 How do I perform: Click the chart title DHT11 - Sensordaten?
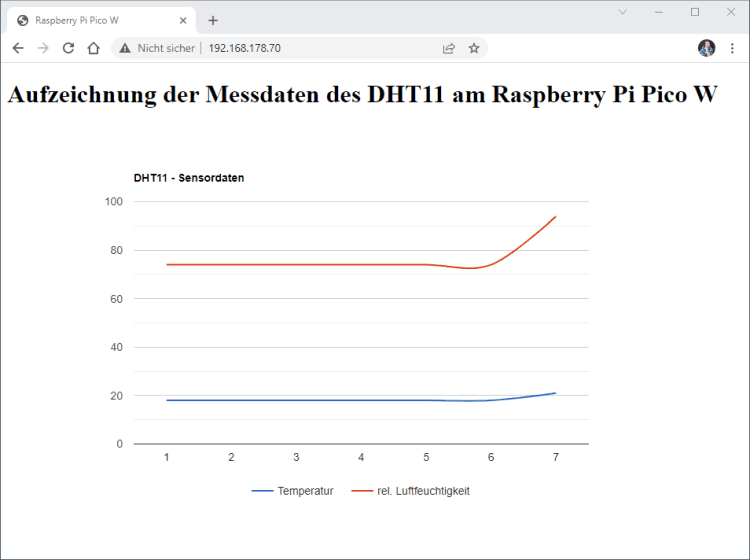[189, 178]
